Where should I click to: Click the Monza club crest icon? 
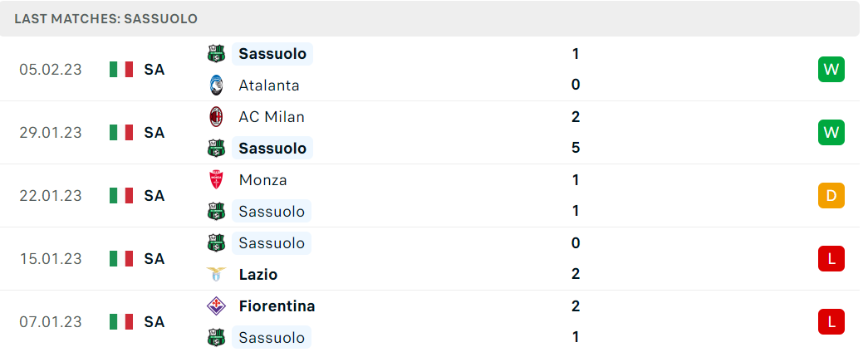tap(216, 180)
